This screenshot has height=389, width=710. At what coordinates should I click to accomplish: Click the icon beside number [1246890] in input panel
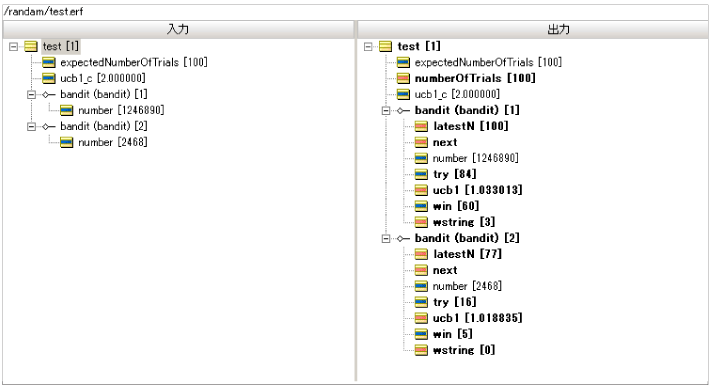click(67, 110)
